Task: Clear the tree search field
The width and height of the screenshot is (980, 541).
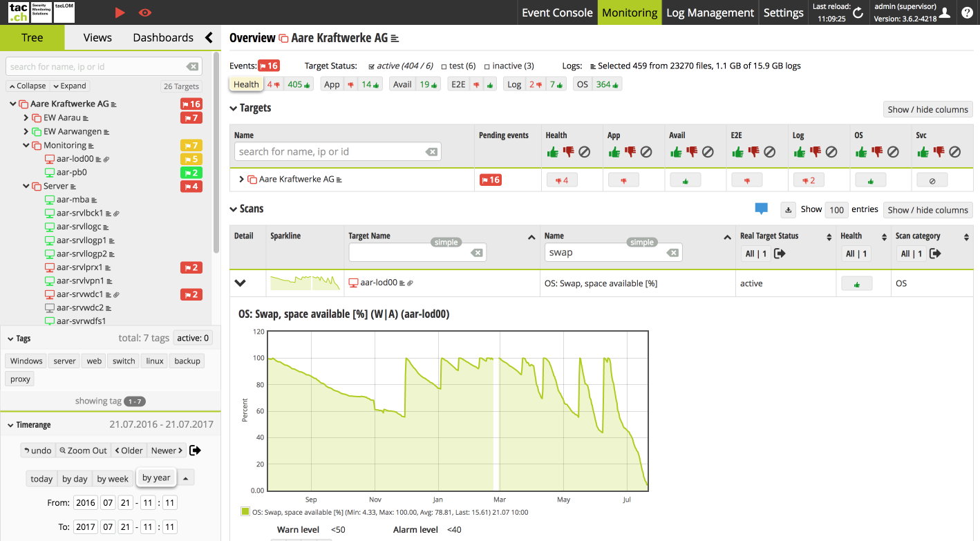Action: pos(192,67)
